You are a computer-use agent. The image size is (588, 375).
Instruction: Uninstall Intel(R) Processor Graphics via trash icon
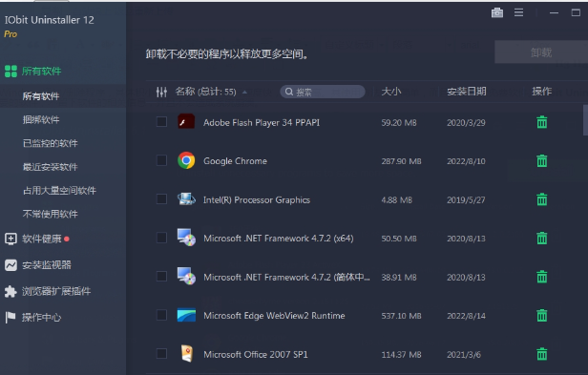pyautogui.click(x=542, y=199)
